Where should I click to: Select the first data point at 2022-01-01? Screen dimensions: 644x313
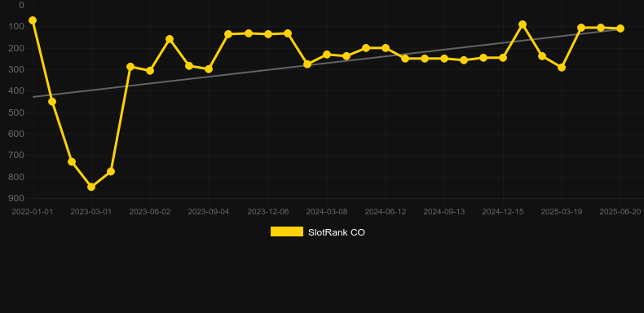[x=33, y=20]
